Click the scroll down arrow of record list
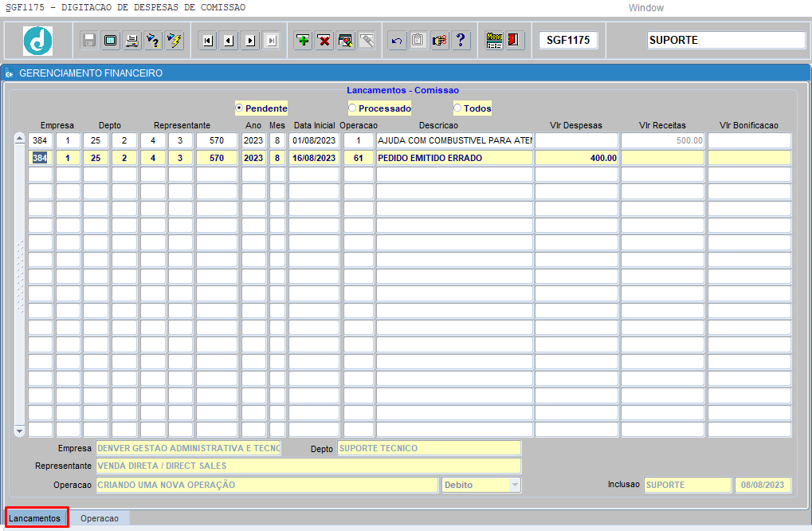Viewport: 812px width, 531px height. pos(19,431)
